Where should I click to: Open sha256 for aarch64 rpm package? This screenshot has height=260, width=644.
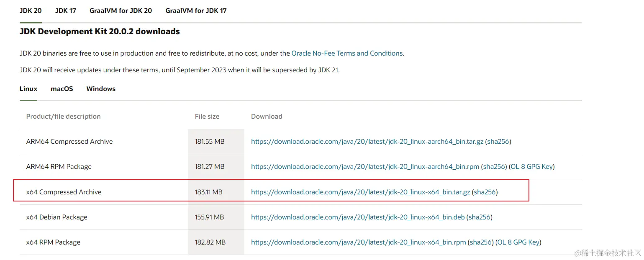pyautogui.click(x=494, y=166)
